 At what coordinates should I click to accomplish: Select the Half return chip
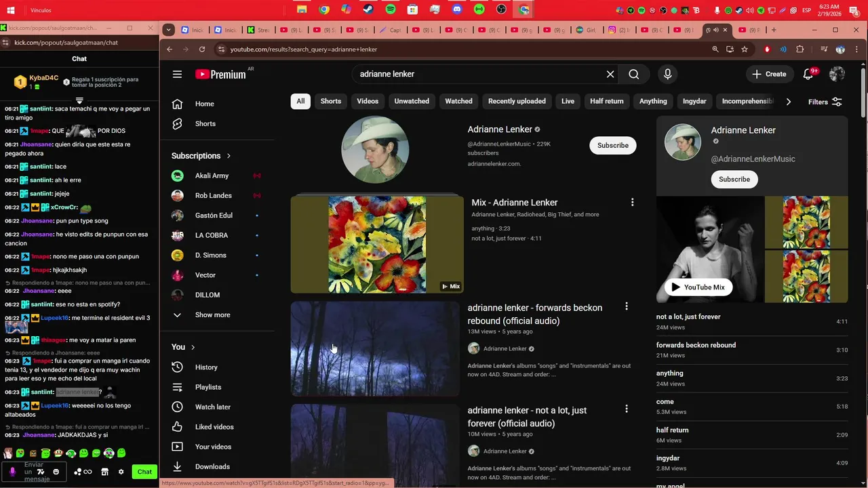tap(607, 101)
